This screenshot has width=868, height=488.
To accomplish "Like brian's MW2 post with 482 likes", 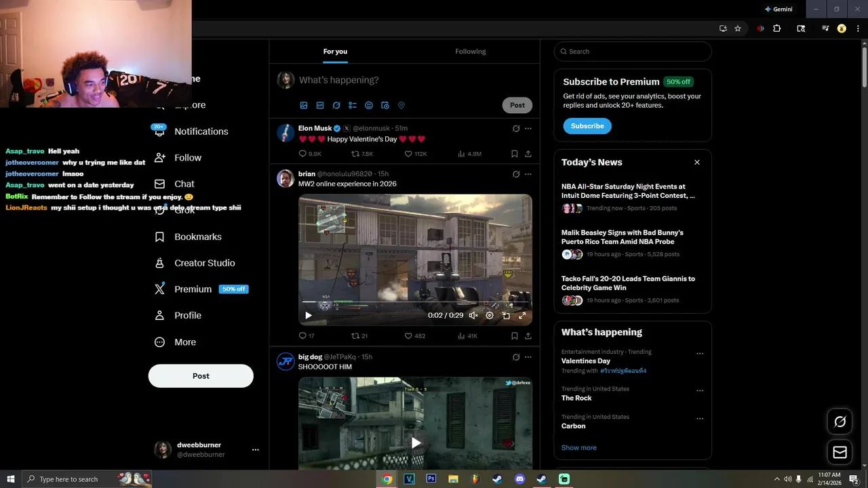I will (x=415, y=335).
